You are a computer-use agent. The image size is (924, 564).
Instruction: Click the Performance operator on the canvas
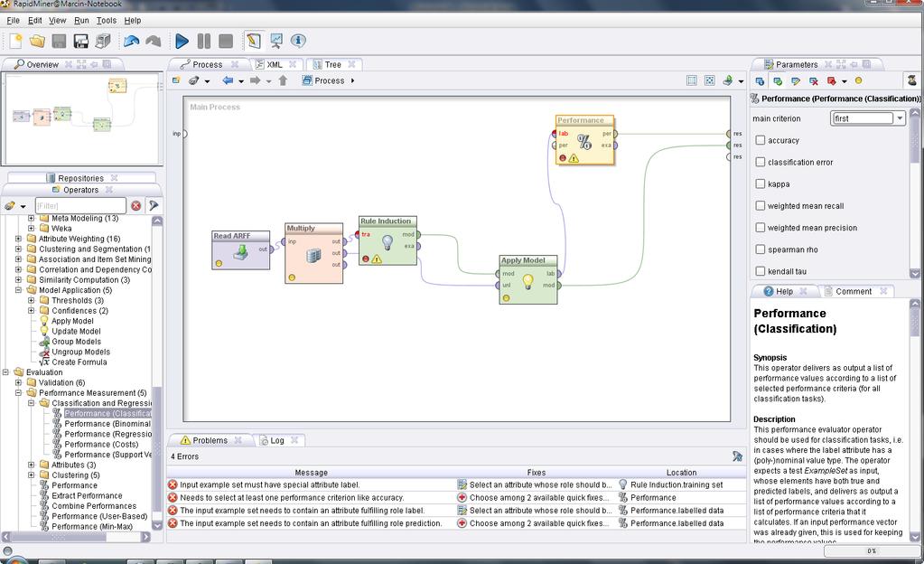click(x=584, y=140)
